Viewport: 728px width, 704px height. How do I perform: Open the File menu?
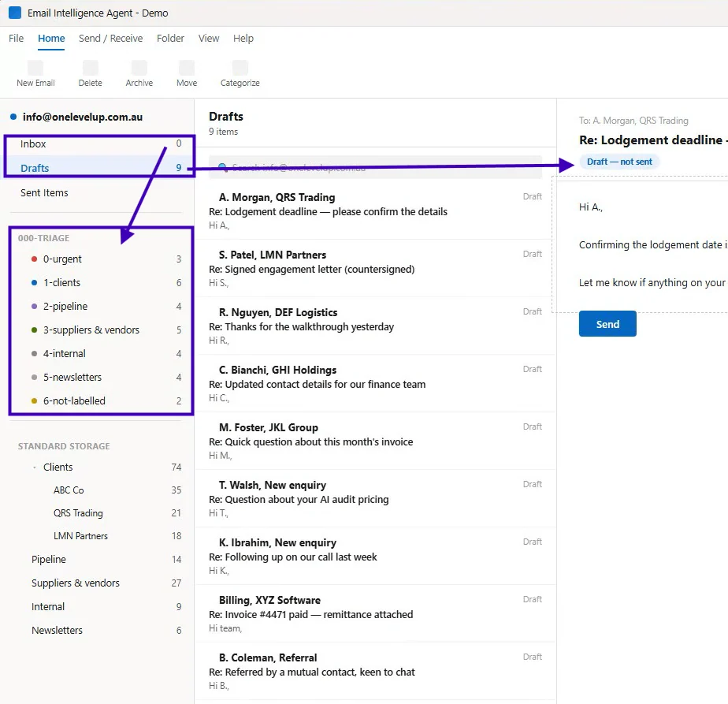(x=17, y=38)
